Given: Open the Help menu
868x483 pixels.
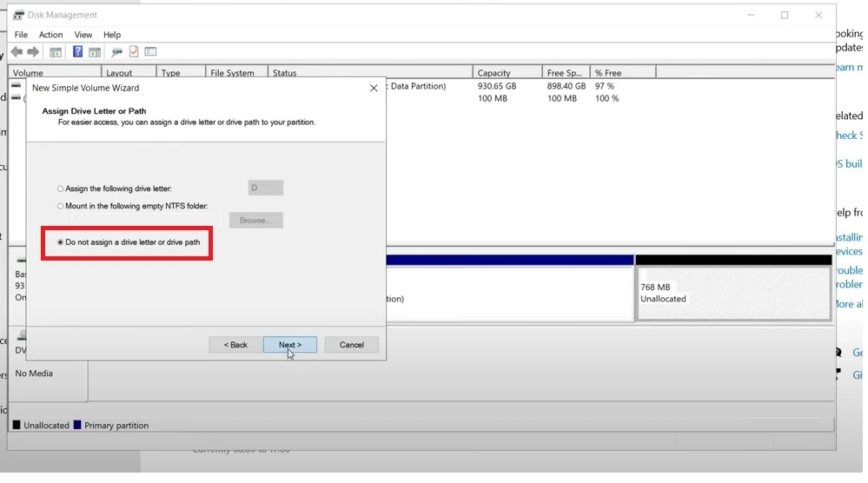Looking at the screenshot, I should pyautogui.click(x=112, y=34).
